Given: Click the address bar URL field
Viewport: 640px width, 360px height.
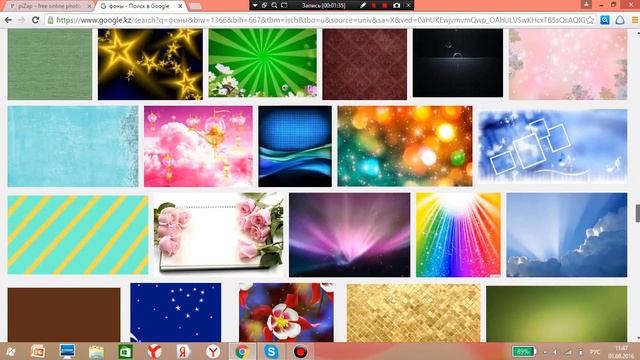Looking at the screenshot, I should [x=320, y=20].
